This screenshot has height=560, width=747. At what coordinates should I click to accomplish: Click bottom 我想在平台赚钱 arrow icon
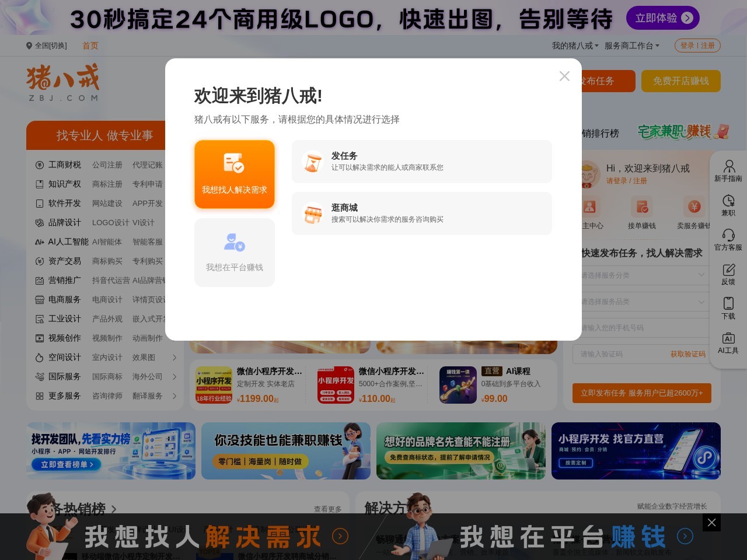click(685, 536)
